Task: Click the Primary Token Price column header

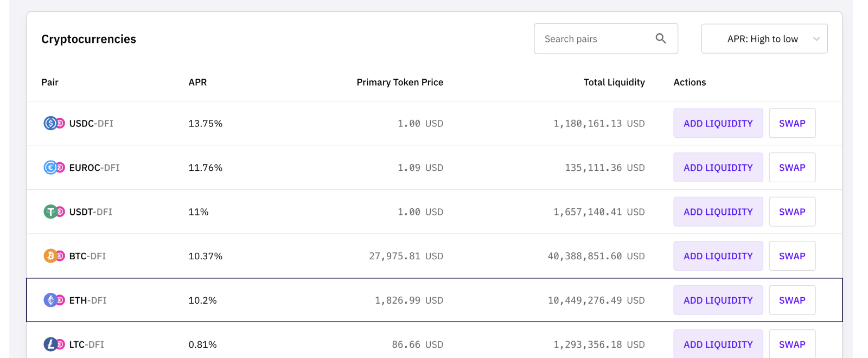Action: 400,82
